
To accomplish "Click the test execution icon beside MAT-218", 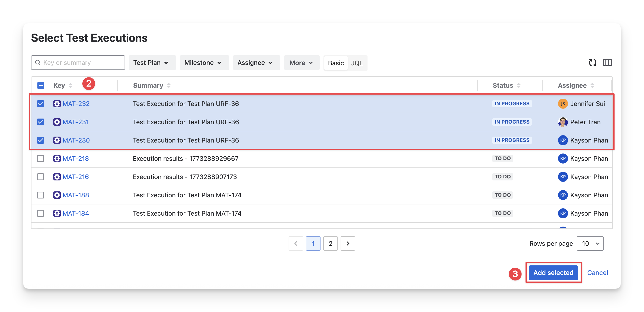I will [57, 159].
